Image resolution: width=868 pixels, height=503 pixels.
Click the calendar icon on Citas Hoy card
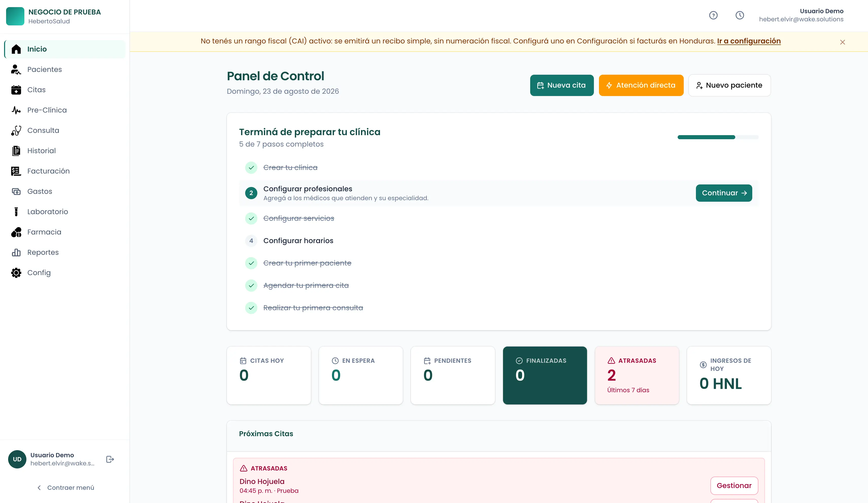[x=243, y=361]
